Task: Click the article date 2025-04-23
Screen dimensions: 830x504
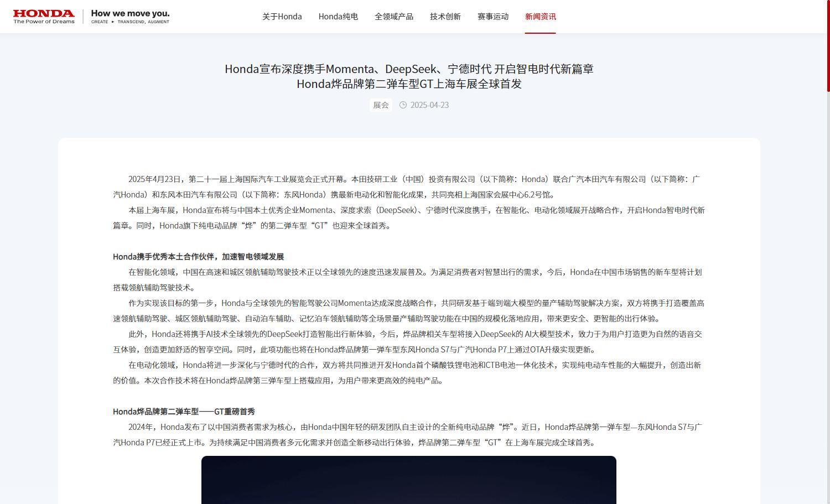Action: tap(429, 105)
